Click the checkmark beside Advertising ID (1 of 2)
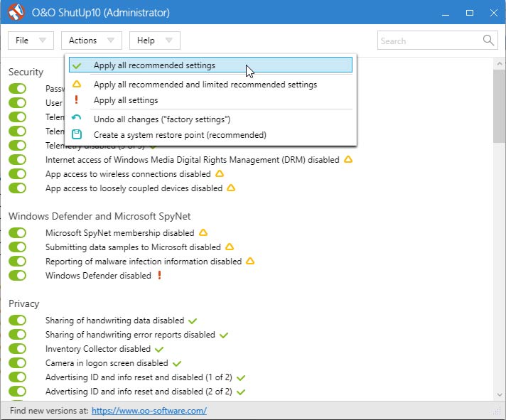This screenshot has width=506, height=420. [x=241, y=378]
